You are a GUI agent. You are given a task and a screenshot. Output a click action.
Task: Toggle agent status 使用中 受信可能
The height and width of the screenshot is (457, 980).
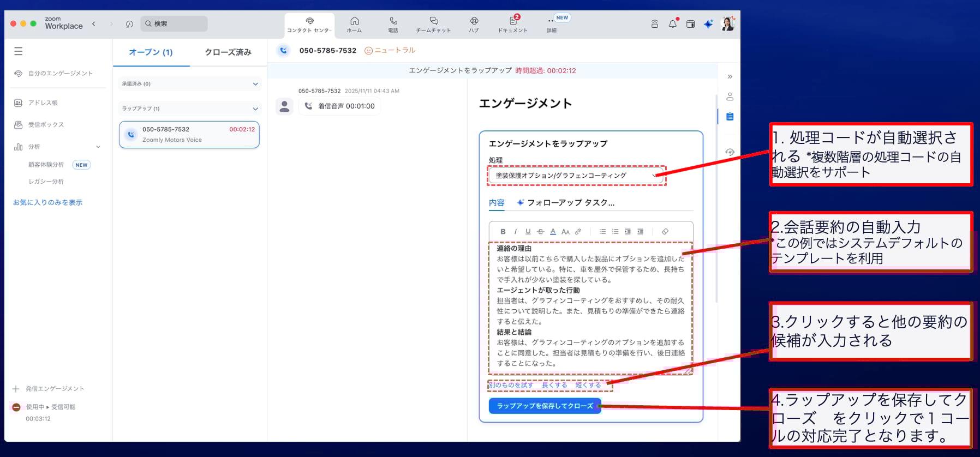[x=50, y=407]
